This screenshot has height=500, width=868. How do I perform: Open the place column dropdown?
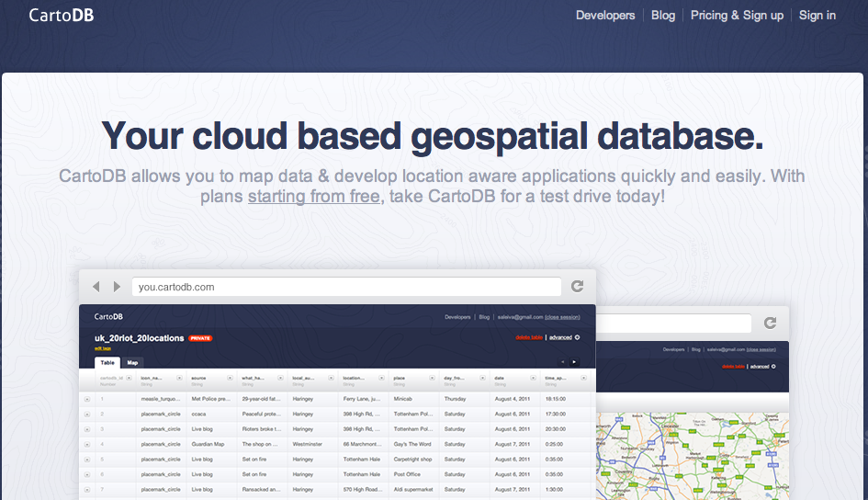coord(432,378)
